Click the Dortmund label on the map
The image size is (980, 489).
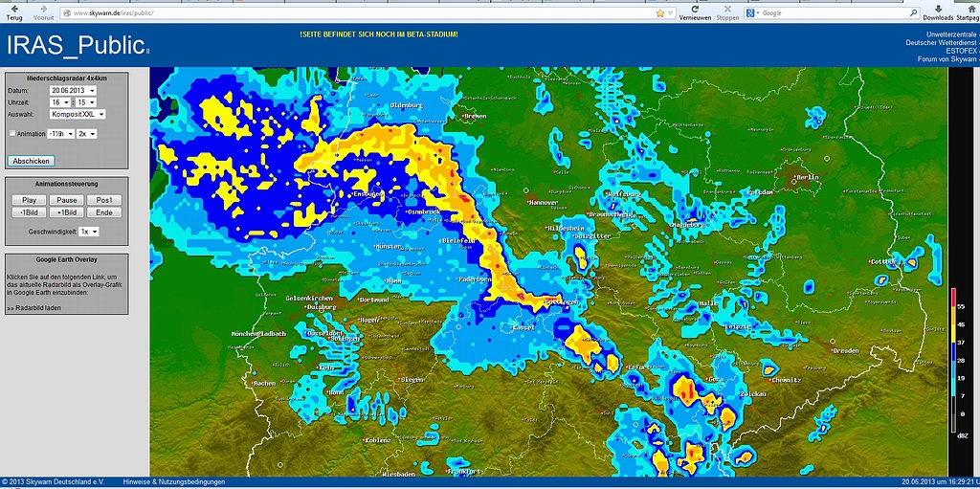(374, 300)
